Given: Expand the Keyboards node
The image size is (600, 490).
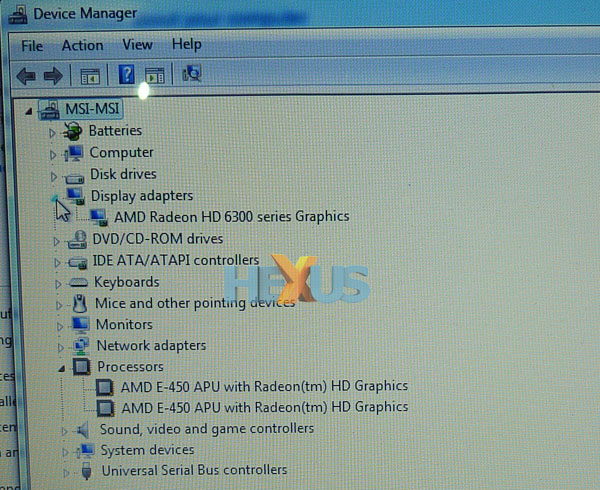Looking at the screenshot, I should tap(58, 284).
